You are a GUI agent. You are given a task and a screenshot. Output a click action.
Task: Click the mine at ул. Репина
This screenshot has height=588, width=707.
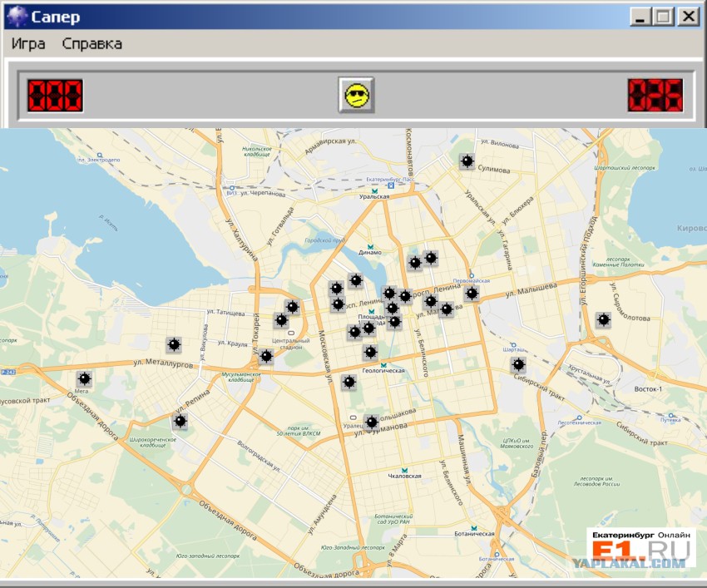(180, 422)
